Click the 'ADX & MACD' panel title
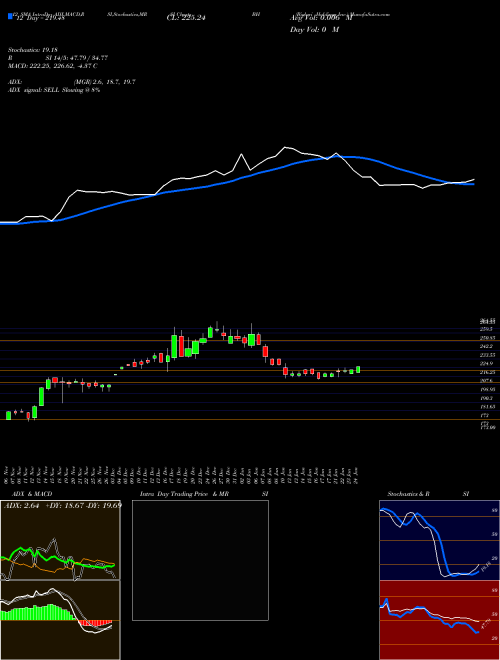The image size is (500, 660). (x=32, y=494)
